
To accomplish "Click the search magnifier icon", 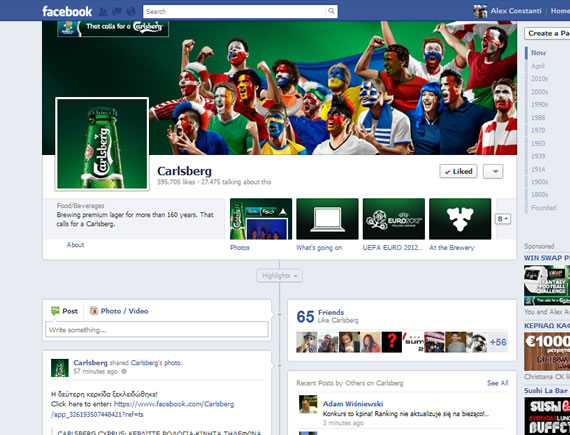I will 331,11.
